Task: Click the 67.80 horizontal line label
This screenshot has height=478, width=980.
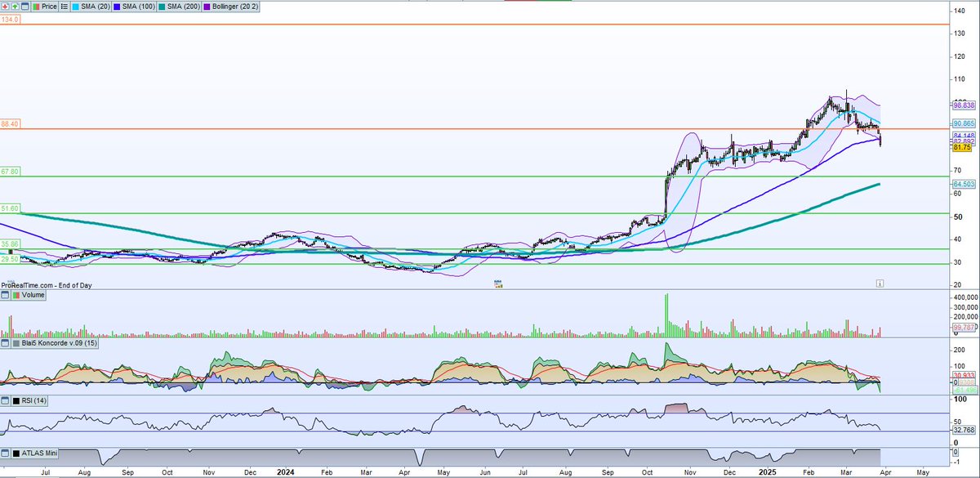Action: coord(10,171)
